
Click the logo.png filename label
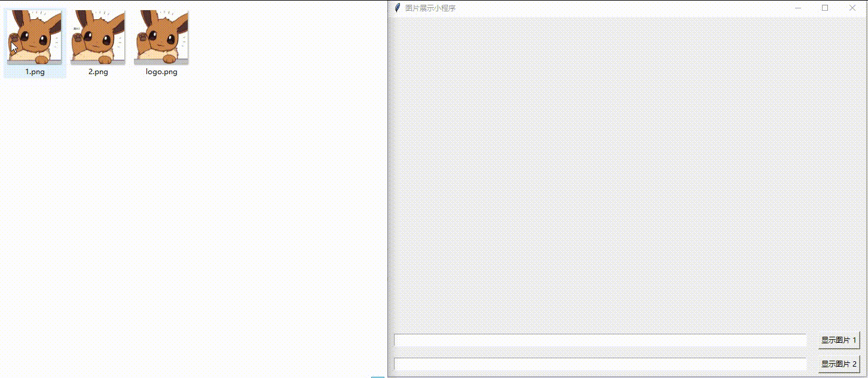pos(161,72)
